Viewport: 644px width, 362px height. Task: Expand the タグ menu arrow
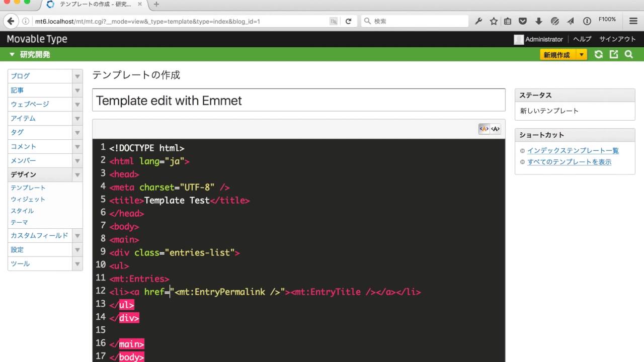point(77,133)
